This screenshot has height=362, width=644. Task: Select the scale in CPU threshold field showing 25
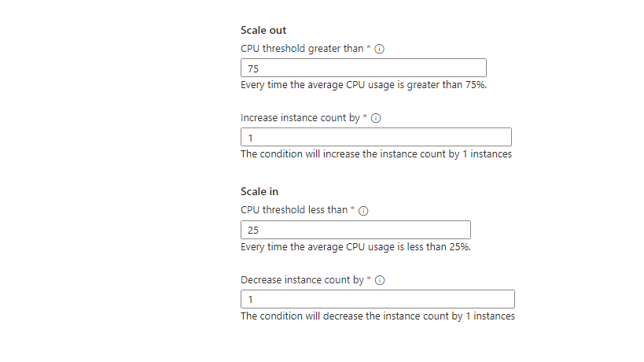point(355,230)
